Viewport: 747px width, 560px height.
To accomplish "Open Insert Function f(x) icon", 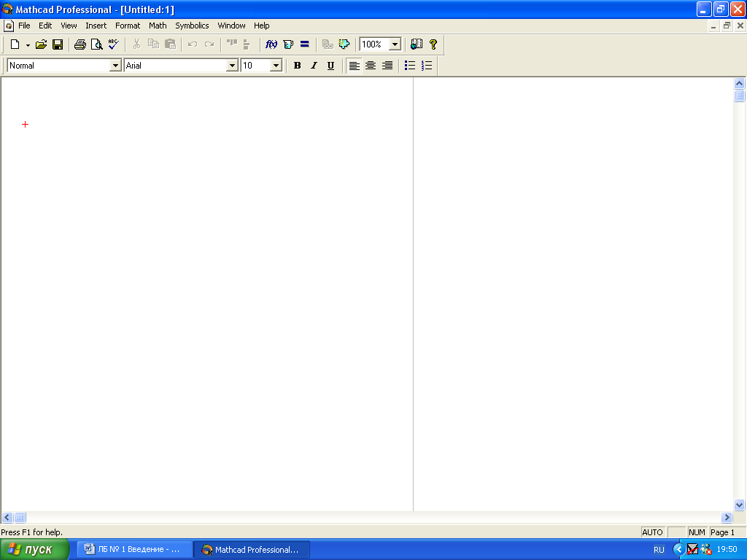I will pos(271,44).
